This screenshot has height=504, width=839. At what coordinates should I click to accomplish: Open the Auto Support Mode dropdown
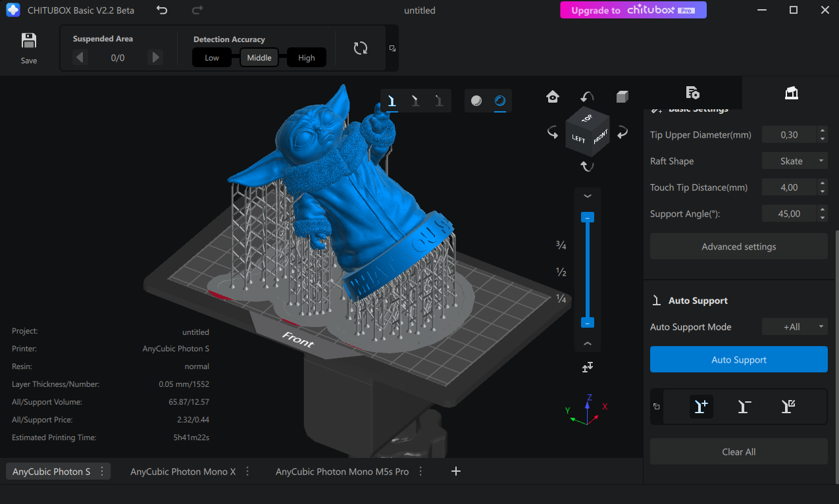pos(794,327)
